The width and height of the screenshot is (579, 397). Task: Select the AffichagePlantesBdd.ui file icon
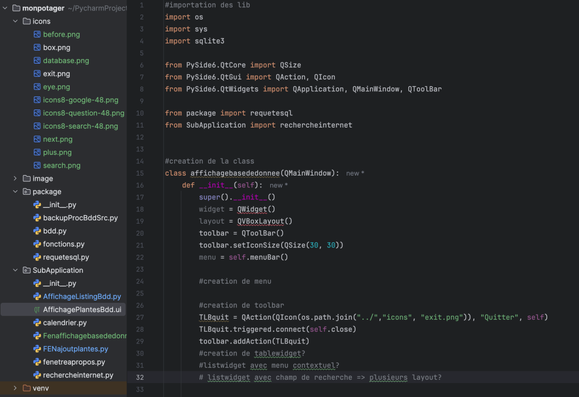[x=37, y=310]
